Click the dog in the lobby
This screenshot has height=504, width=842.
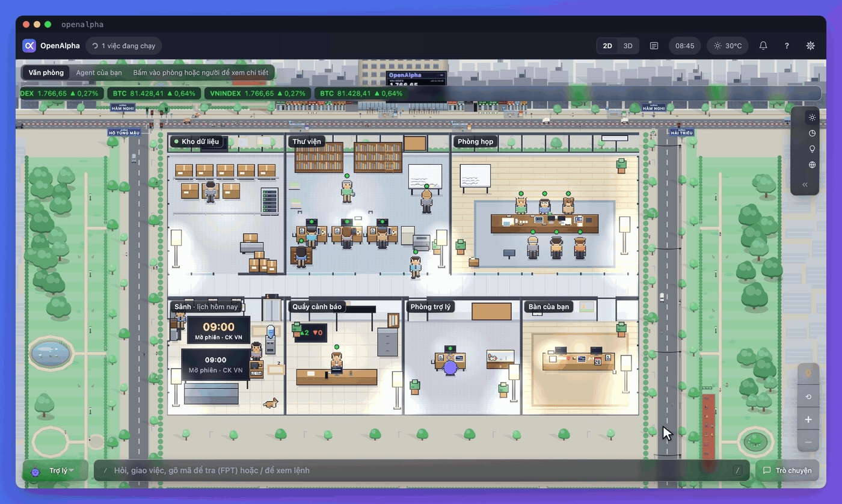click(271, 403)
